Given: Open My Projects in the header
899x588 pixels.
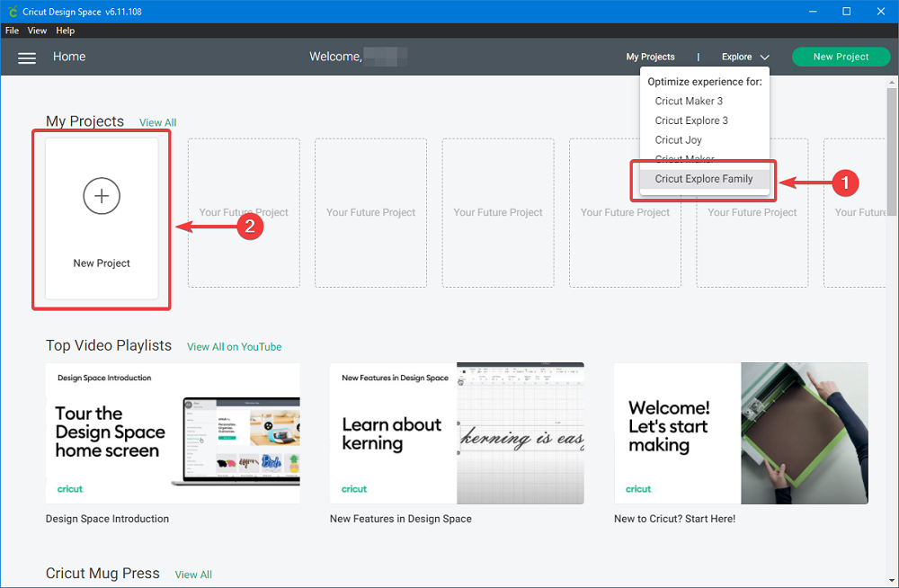Looking at the screenshot, I should tap(650, 57).
